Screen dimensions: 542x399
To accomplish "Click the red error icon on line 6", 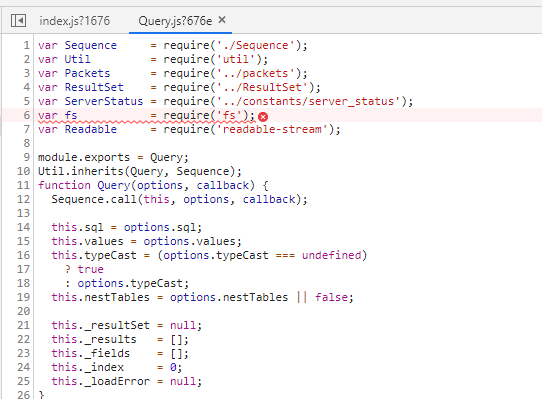I will (x=263, y=117).
